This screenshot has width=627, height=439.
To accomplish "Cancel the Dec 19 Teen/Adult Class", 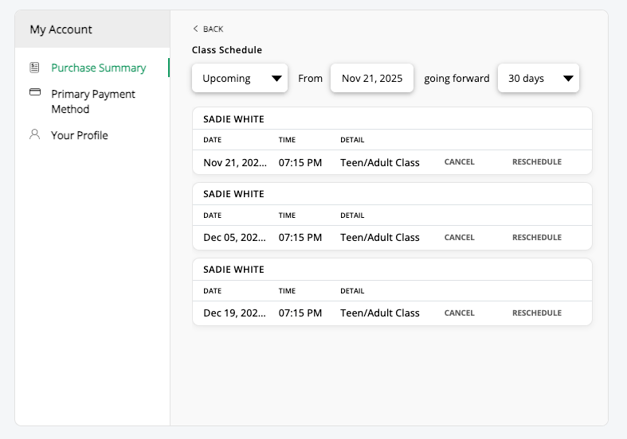I will point(459,313).
